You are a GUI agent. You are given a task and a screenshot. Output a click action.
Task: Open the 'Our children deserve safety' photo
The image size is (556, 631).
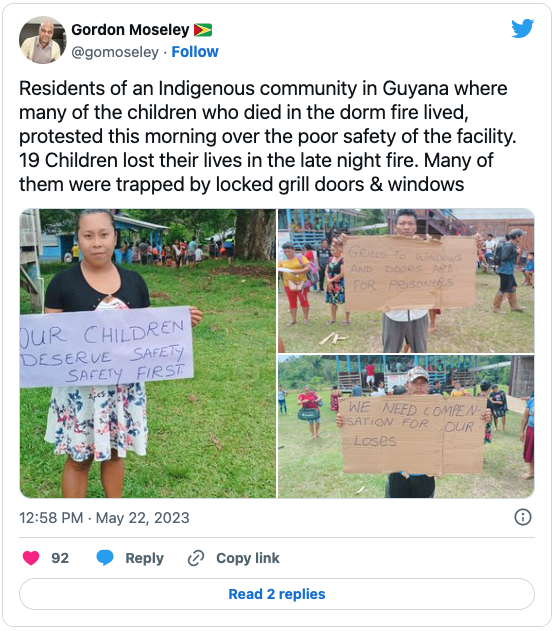148,353
